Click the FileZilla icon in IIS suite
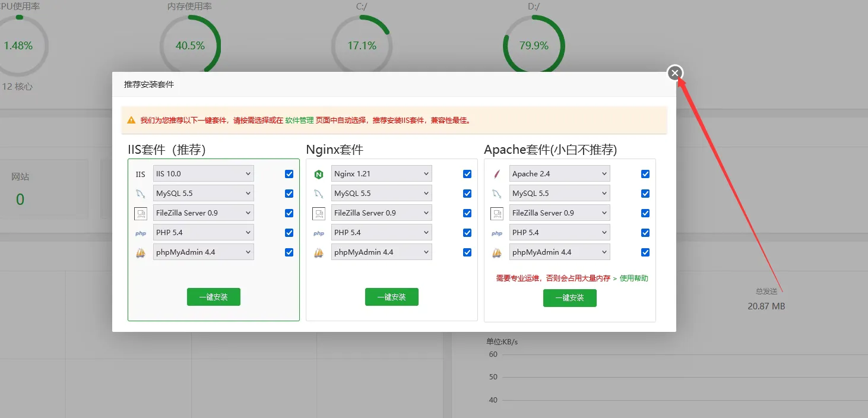The height and width of the screenshot is (418, 868). 141,214
